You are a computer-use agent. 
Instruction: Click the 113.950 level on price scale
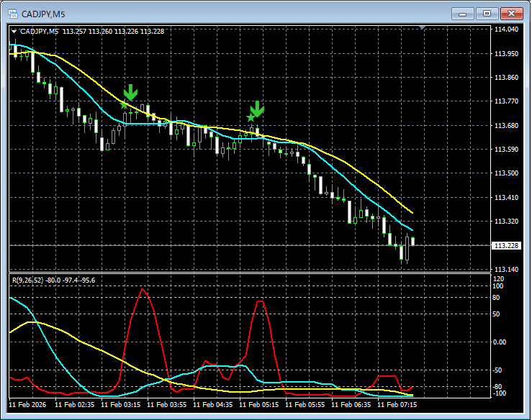tap(507, 54)
